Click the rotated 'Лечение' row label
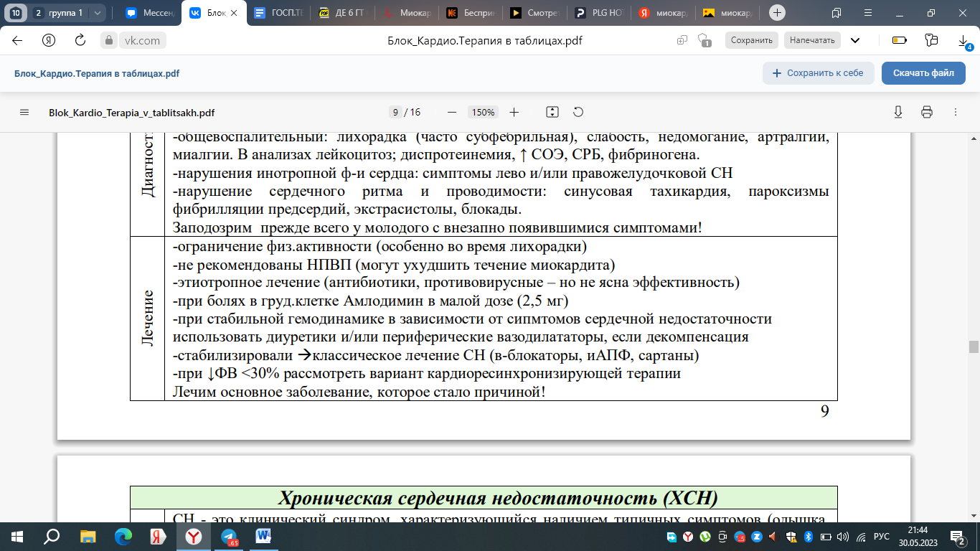 147,318
